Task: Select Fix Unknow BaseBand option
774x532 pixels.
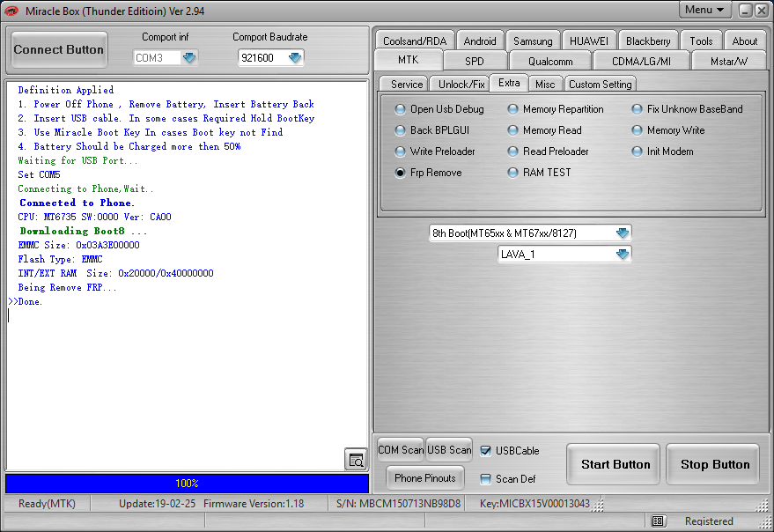Action: click(687, 109)
